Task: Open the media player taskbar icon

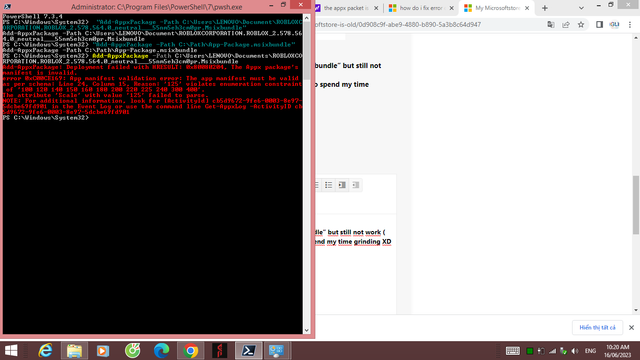Action: click(x=103, y=351)
